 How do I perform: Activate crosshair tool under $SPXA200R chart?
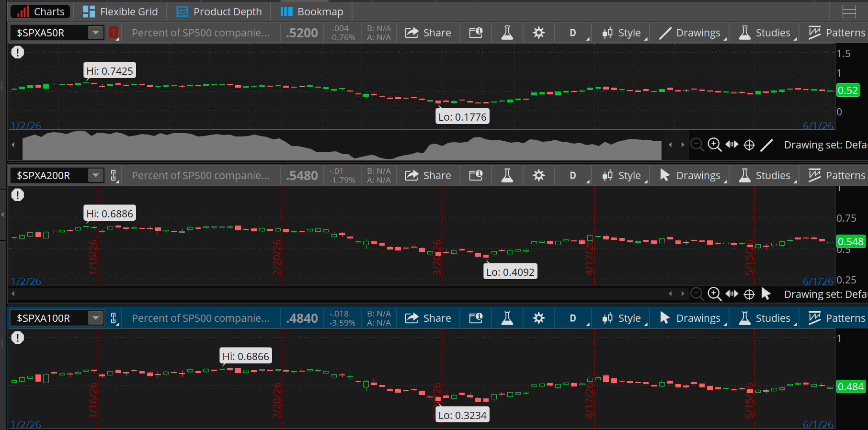749,294
